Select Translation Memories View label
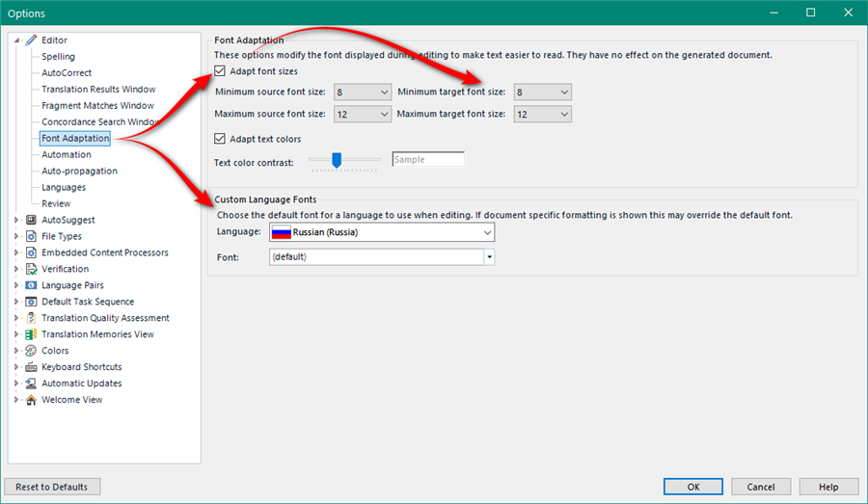Image resolution: width=868 pixels, height=504 pixels. [x=97, y=334]
